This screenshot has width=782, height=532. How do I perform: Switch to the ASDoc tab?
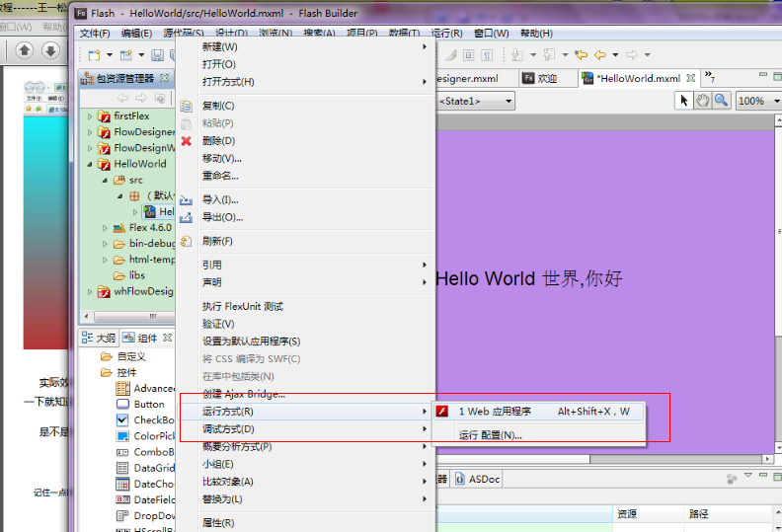478,479
